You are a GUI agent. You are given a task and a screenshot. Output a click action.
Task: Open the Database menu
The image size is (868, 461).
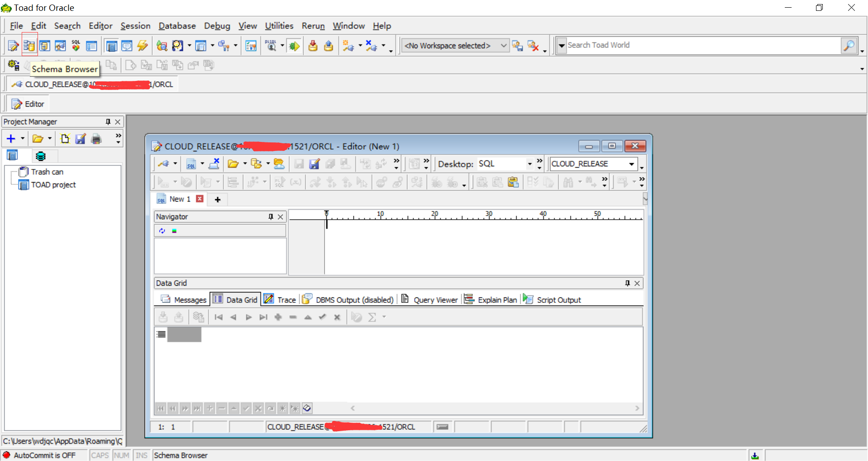177,26
